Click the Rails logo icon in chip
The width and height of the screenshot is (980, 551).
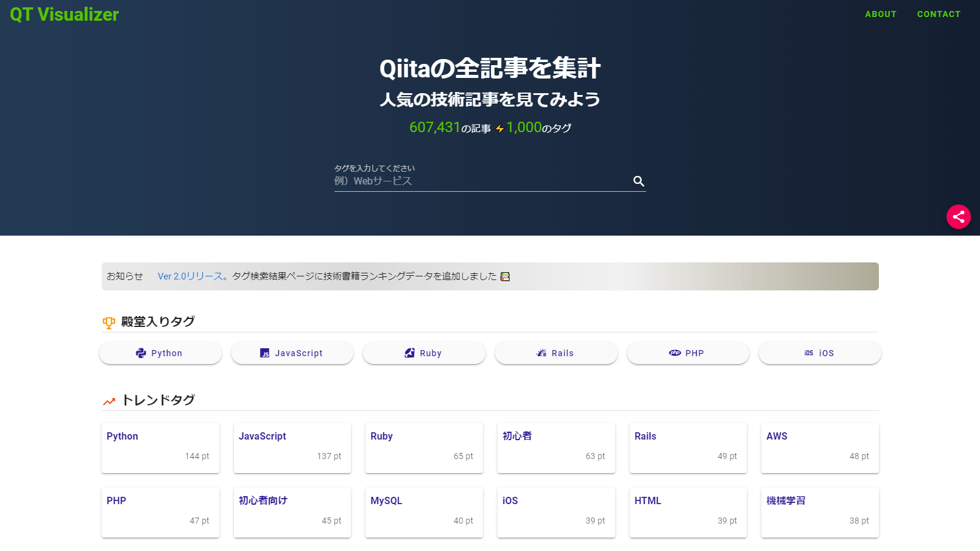541,353
